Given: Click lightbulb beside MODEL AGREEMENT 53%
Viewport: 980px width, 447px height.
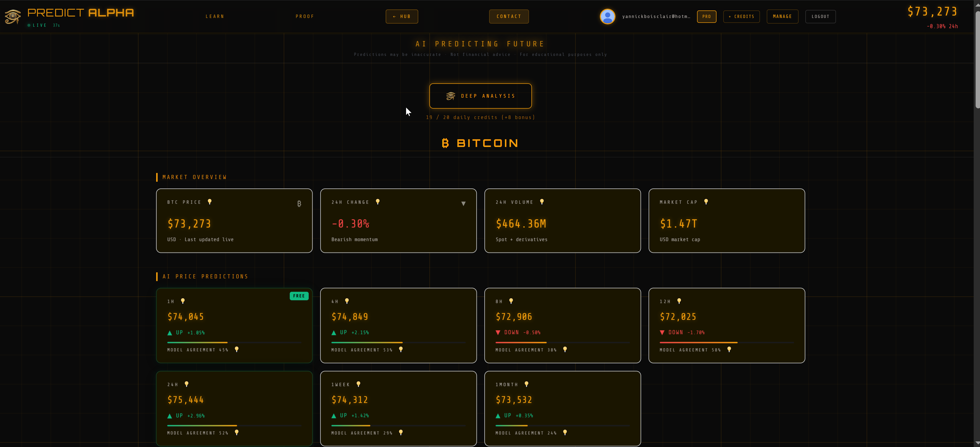Looking at the screenshot, I should (401, 350).
